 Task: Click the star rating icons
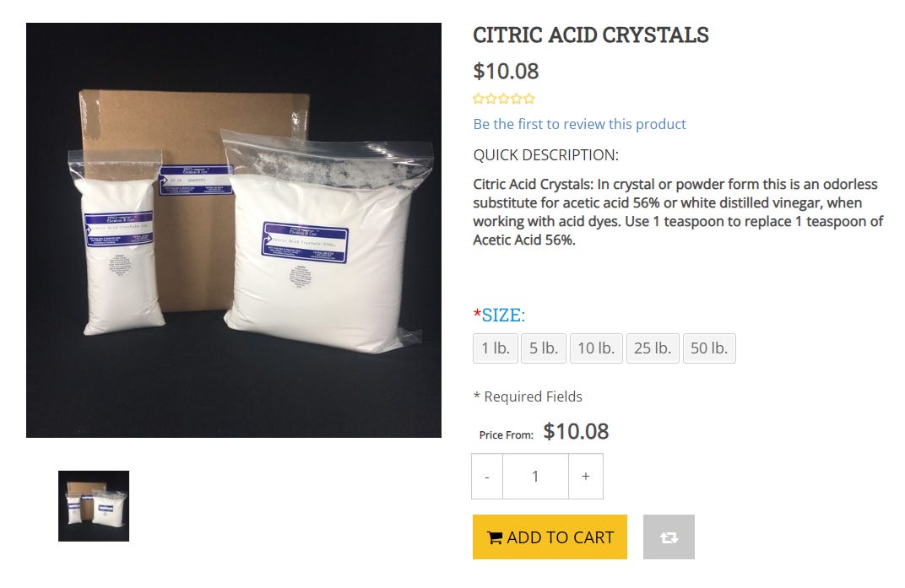tap(504, 99)
